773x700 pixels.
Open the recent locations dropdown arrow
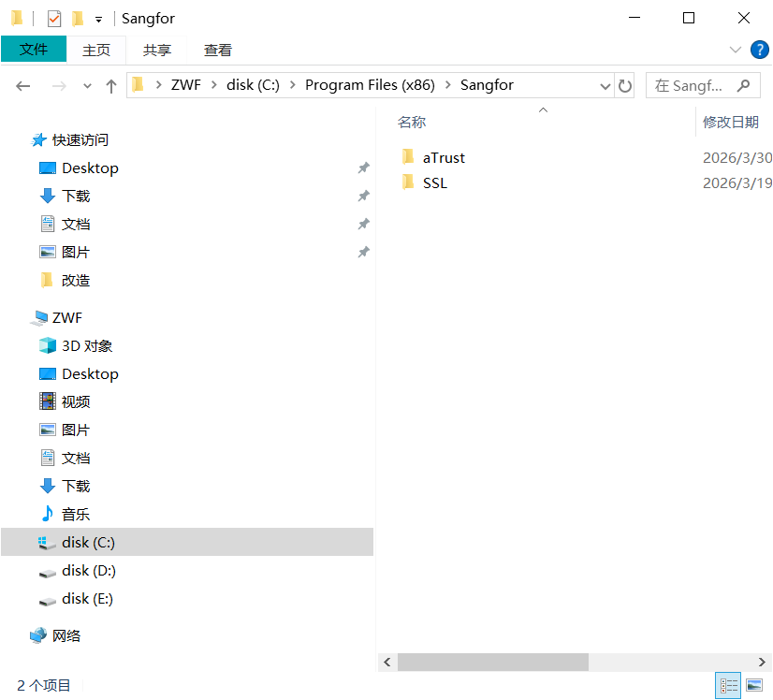(x=87, y=86)
